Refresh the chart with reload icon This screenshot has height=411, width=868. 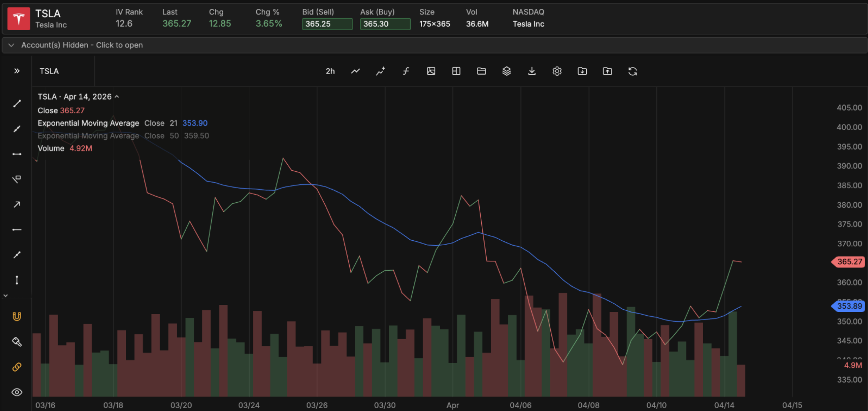pyautogui.click(x=633, y=71)
